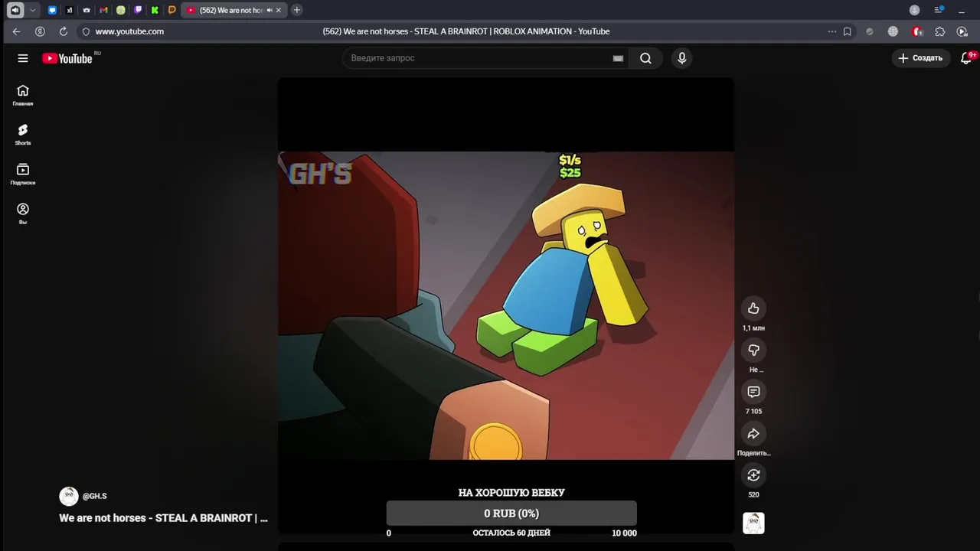Switch to the blue chat pinned tab
Viewport: 980px width, 551px height.
tap(52, 10)
